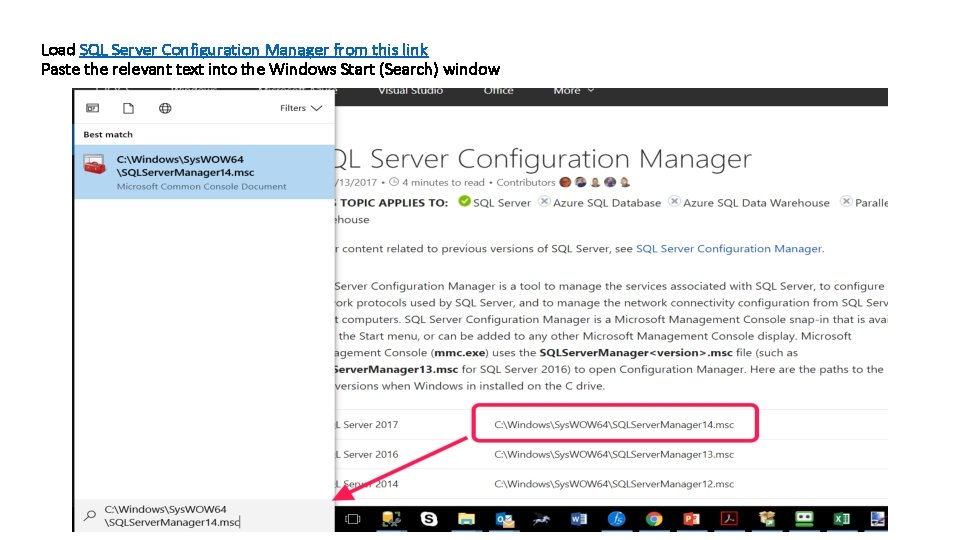The height and width of the screenshot is (540, 960).
Task: Click the fifth contributor avatar
Action: coord(624,182)
